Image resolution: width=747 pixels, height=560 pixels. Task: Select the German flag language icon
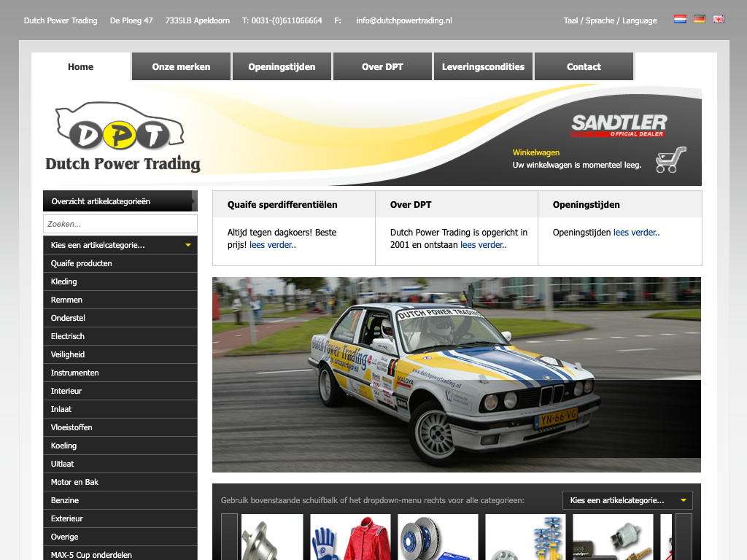click(700, 20)
